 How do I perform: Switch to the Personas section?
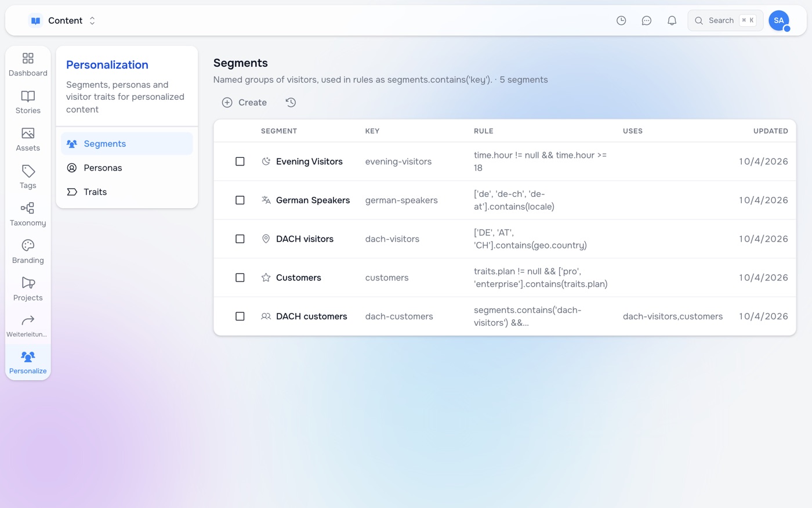click(127, 168)
